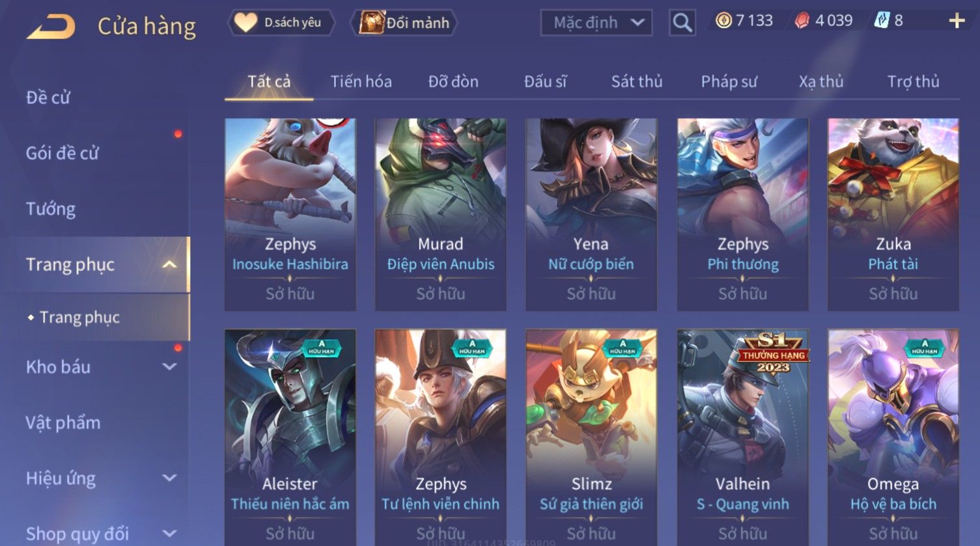
Task: Expand the Hiệu ứng sidebar section
Action: (169, 478)
